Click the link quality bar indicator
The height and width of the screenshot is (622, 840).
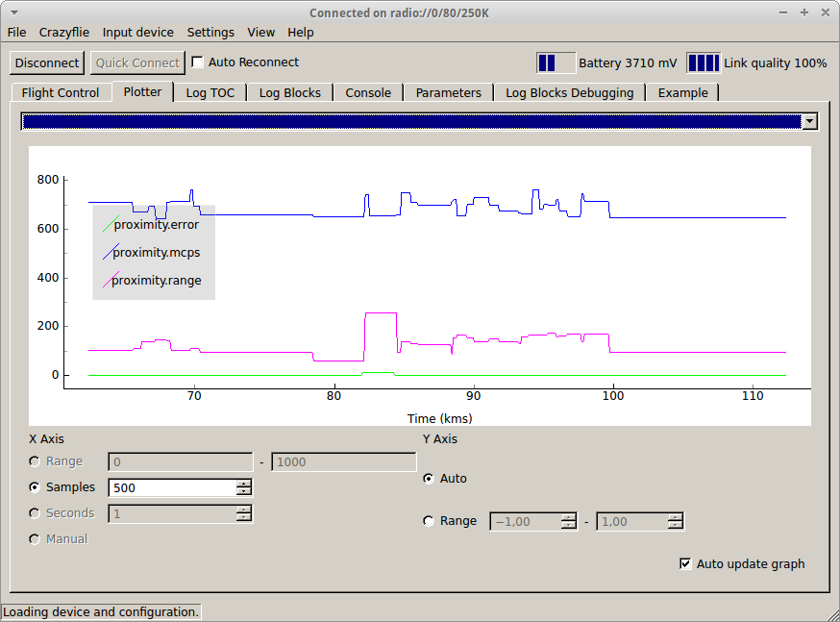click(x=704, y=63)
